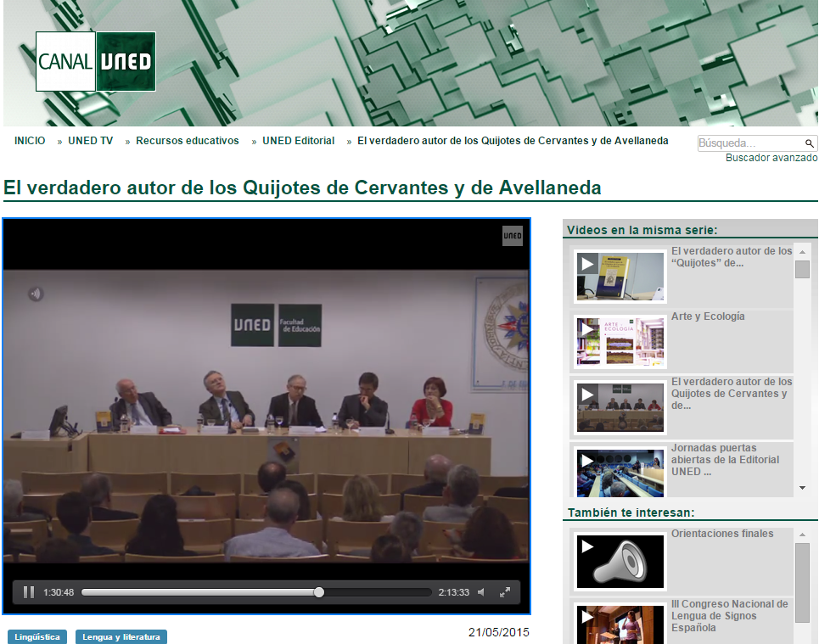Viewport: 819px width, 644px height.
Task: Click total duration 2:13:33
Action: (x=454, y=592)
